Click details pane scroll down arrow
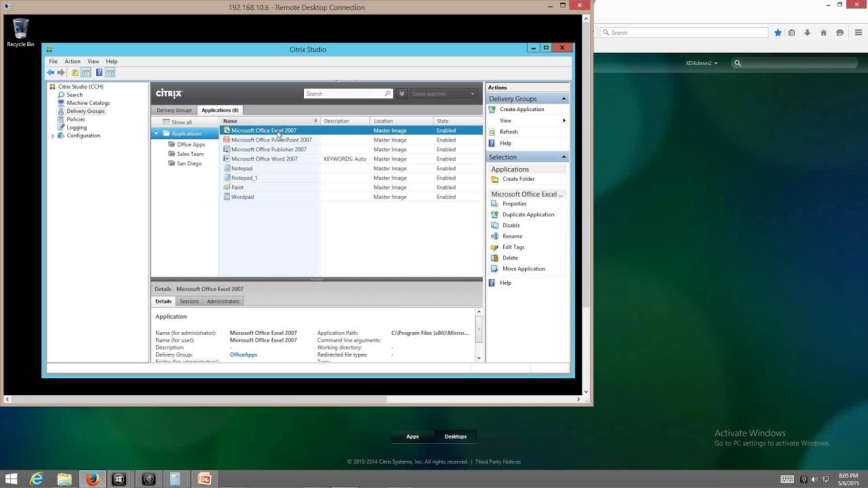The width and height of the screenshot is (868, 488). click(479, 358)
